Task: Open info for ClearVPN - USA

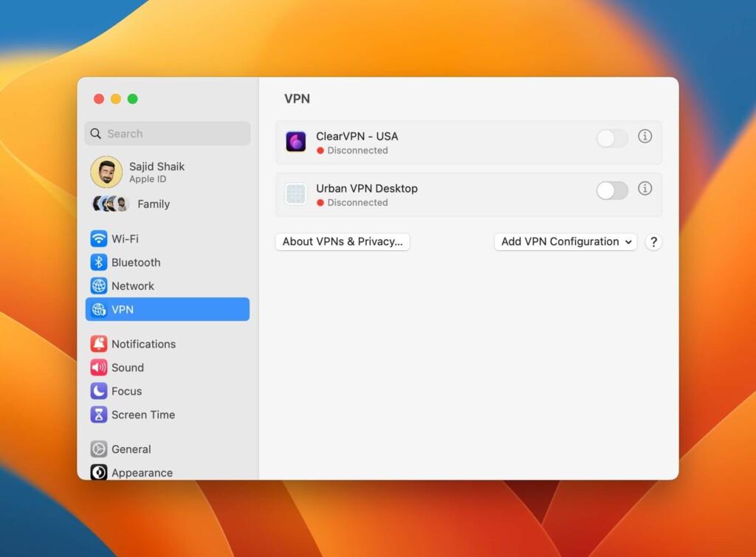Action: 645,136
